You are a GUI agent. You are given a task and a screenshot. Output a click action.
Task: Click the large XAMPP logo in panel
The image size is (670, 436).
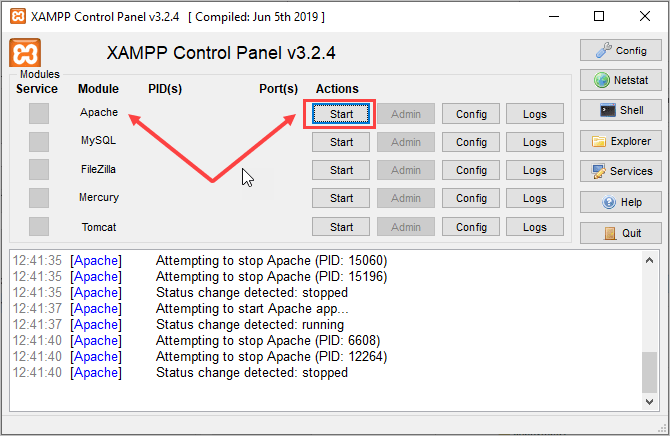point(25,53)
